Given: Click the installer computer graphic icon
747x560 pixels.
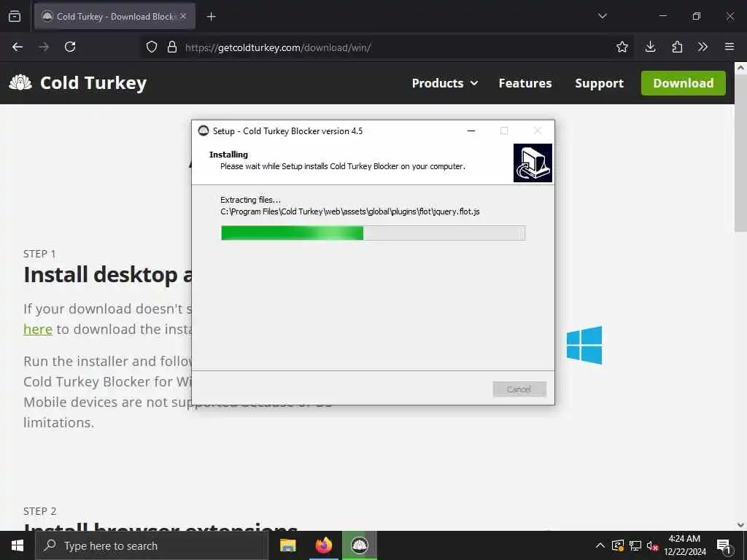Looking at the screenshot, I should point(533,163).
